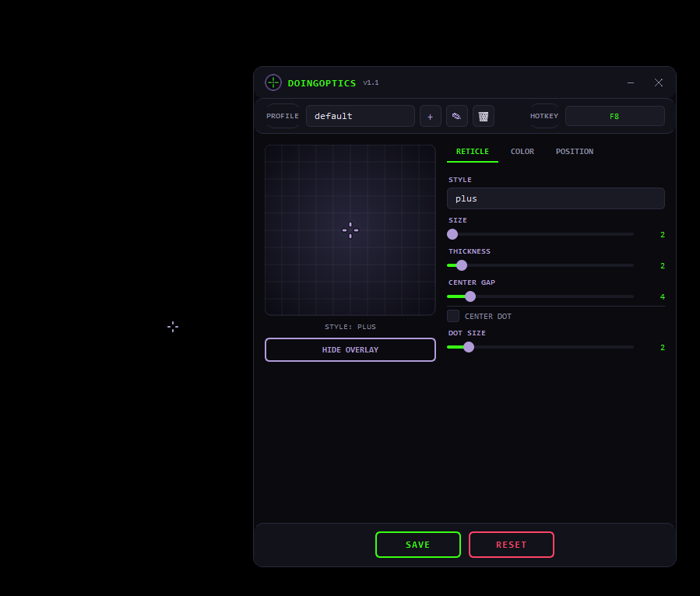Enable the Center Dot checkbox
This screenshot has width=700, height=596.
point(453,316)
